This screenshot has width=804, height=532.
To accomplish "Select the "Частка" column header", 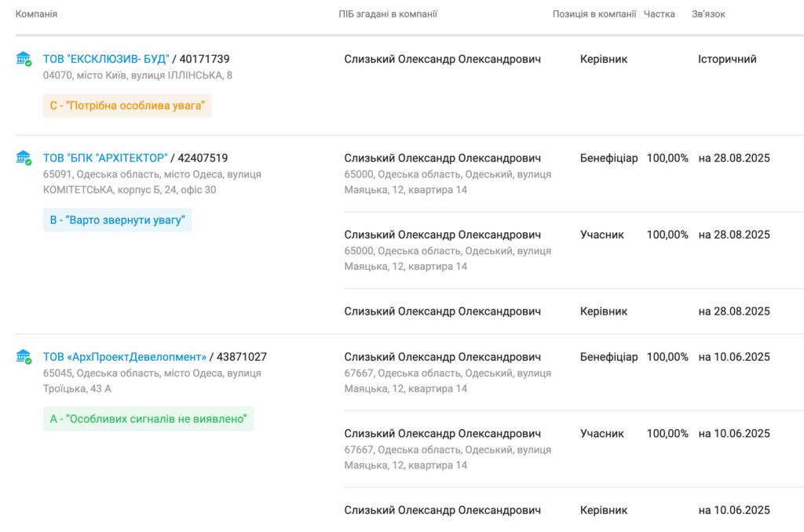I will coord(659,14).
